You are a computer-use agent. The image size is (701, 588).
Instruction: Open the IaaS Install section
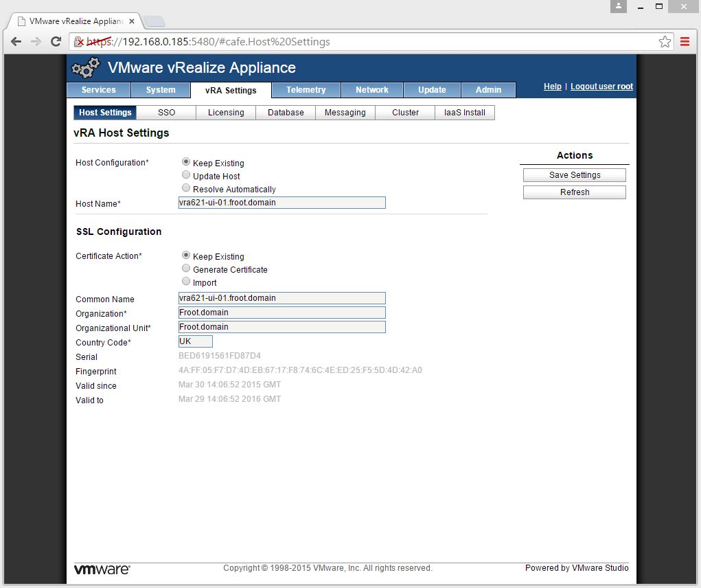[465, 112]
